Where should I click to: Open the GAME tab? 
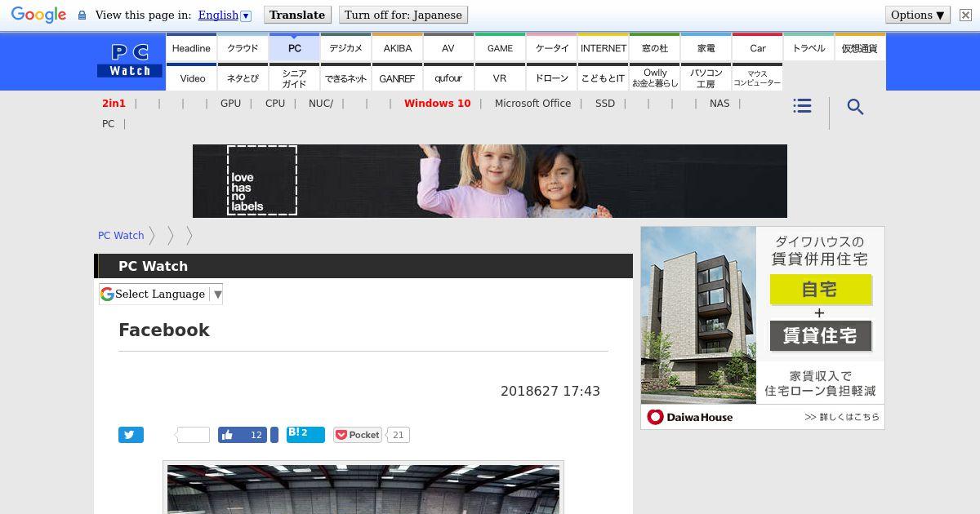point(500,47)
